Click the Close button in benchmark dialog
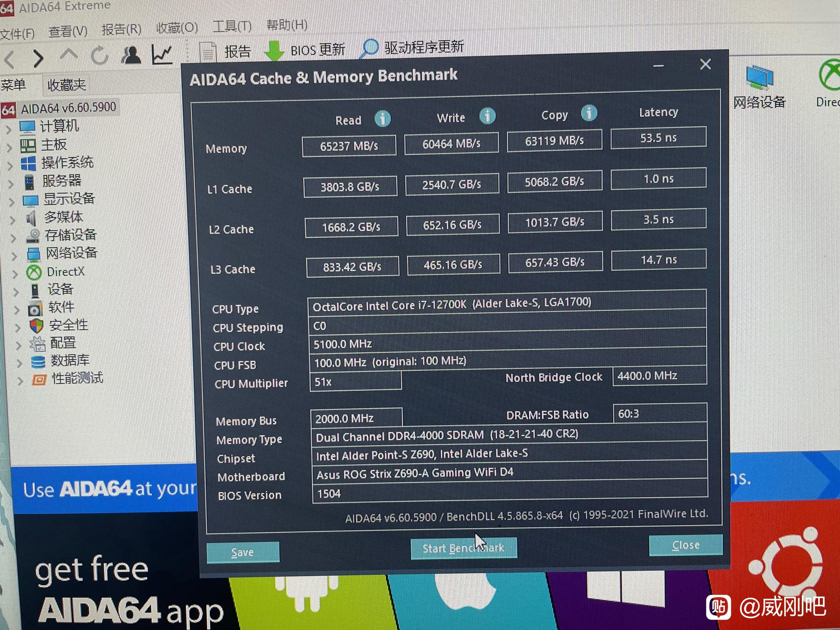840x630 pixels. (x=686, y=545)
